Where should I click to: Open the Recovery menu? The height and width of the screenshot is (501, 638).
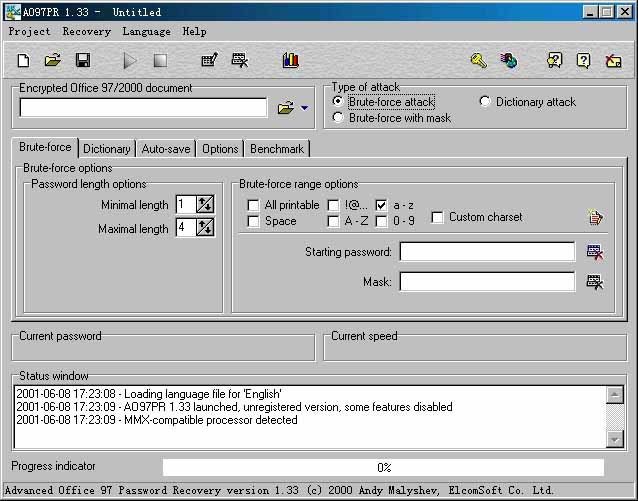click(x=86, y=32)
